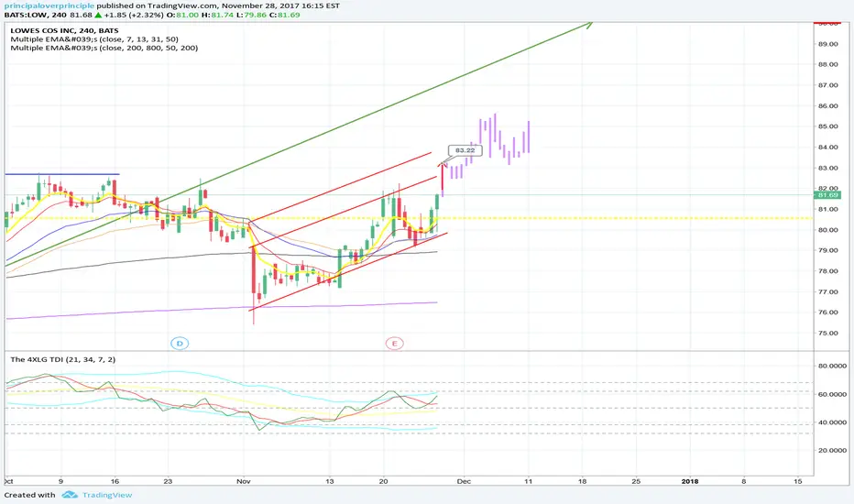Click the 88.00 price axis label

pyautogui.click(x=827, y=64)
